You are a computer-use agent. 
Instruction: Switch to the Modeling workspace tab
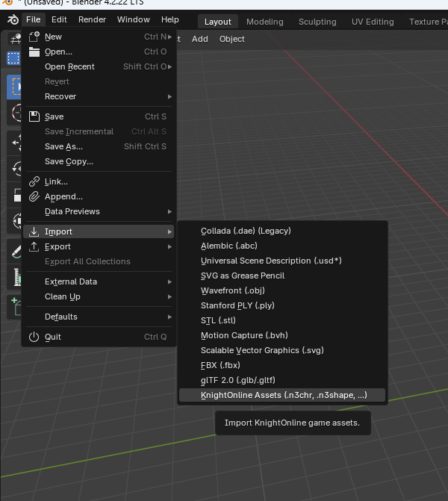(x=264, y=22)
